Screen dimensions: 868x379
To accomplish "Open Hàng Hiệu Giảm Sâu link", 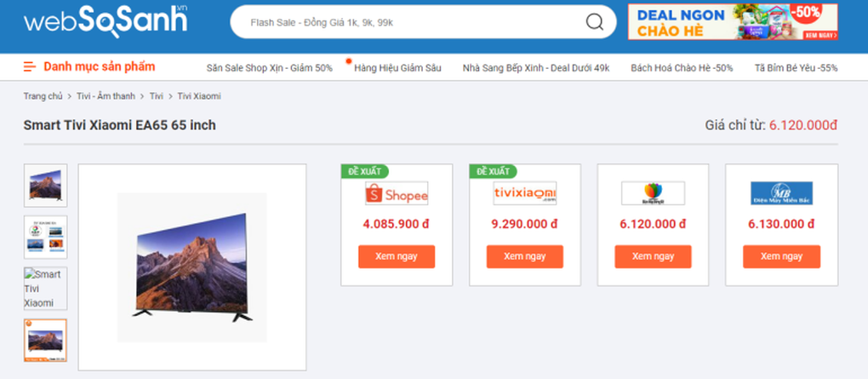I will (x=397, y=68).
